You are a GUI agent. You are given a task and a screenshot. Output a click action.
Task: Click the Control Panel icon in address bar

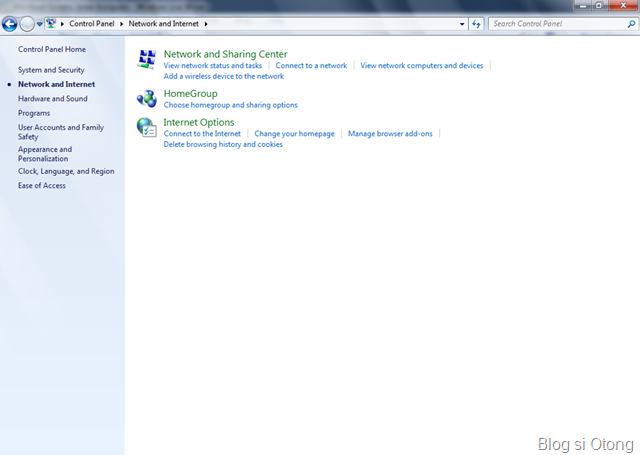click(x=51, y=24)
